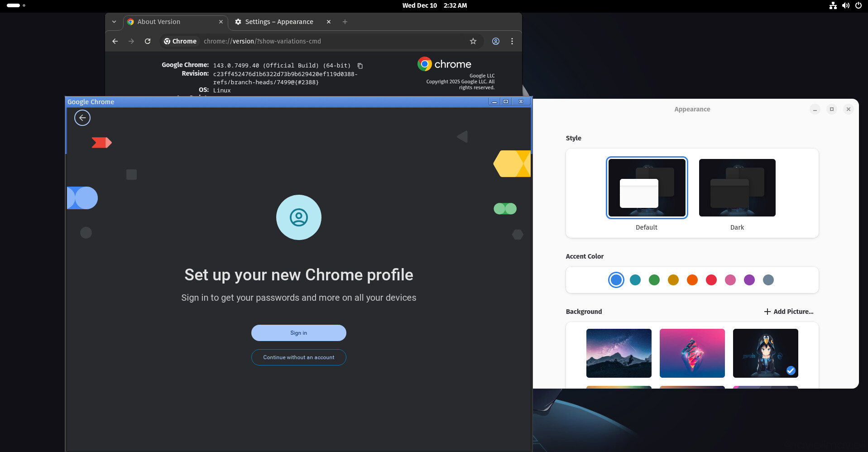Open a new tab with plus button
This screenshot has height=452, width=868.
[345, 22]
